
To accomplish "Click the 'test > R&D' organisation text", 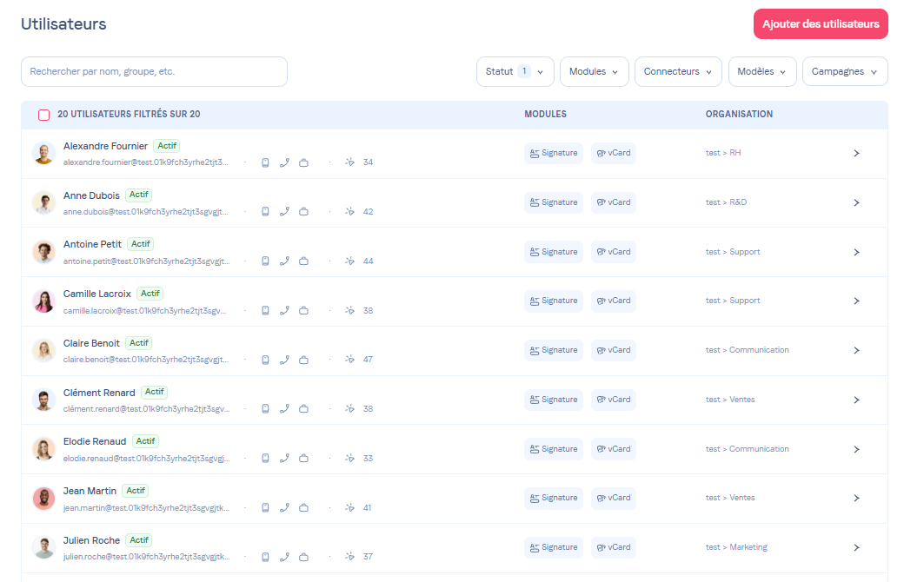I will coord(726,202).
